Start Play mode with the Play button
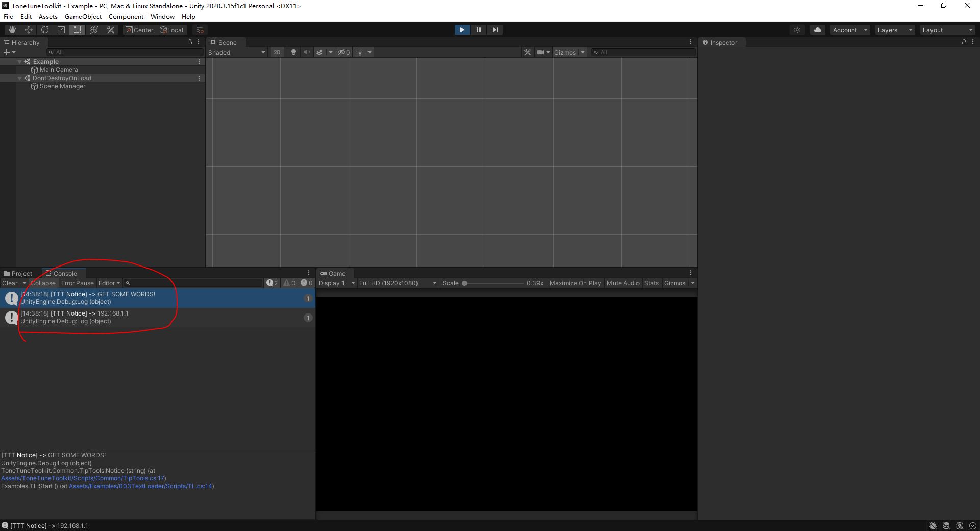The height and width of the screenshot is (531, 980). 462,30
